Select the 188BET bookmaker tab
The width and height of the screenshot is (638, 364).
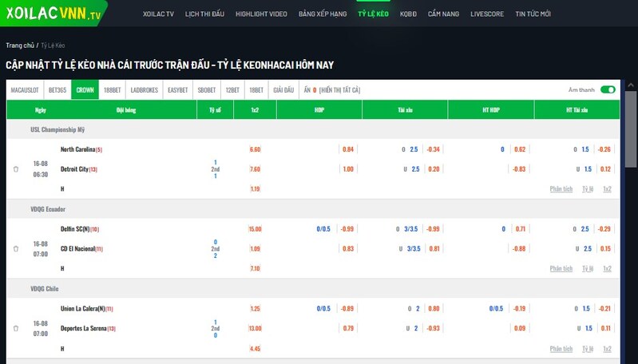[x=113, y=90]
